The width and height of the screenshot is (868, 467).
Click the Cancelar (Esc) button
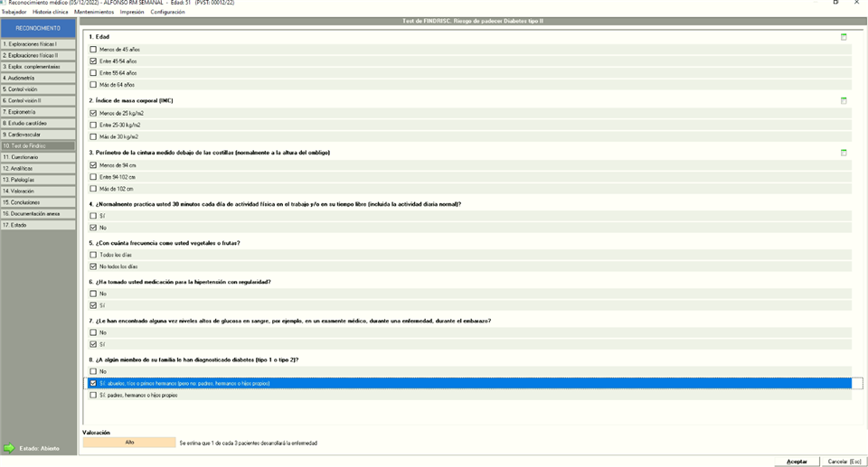pyautogui.click(x=844, y=462)
